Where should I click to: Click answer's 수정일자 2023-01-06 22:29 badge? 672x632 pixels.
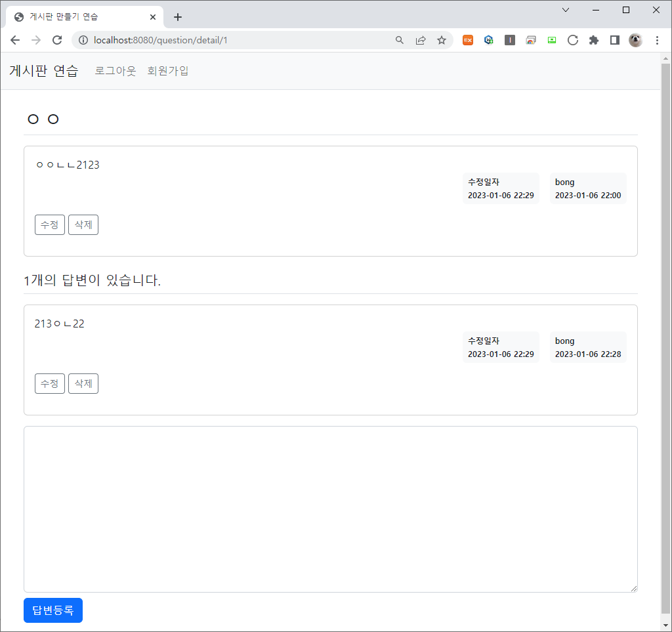(501, 347)
